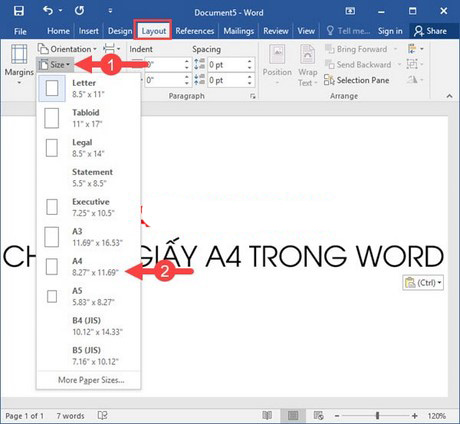This screenshot has width=460, height=424.
Task: Open the Position dropdown
Action: pos(277,64)
